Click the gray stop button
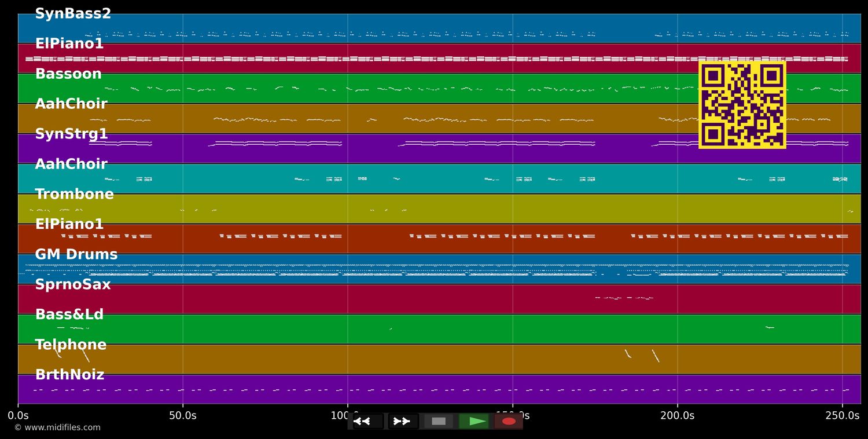Image resolution: width=868 pixels, height=439 pixels. coord(439,421)
